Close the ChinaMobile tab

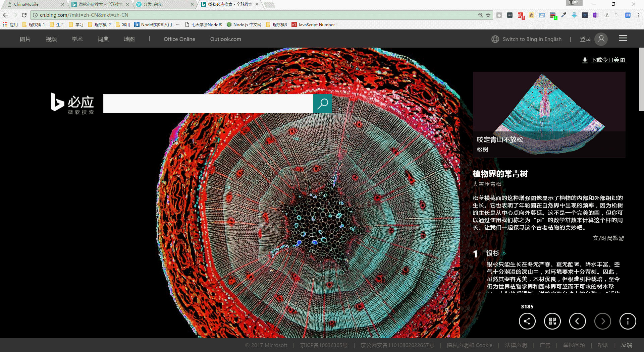(62, 4)
